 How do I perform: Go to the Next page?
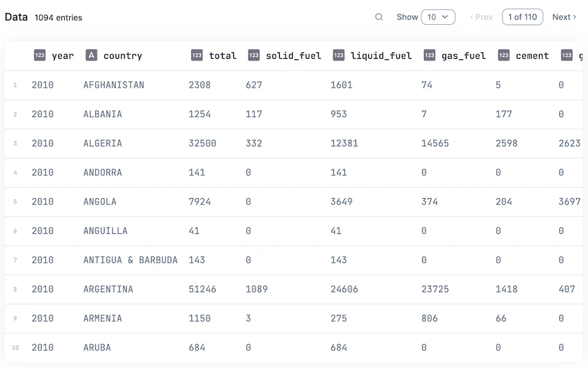(x=564, y=17)
